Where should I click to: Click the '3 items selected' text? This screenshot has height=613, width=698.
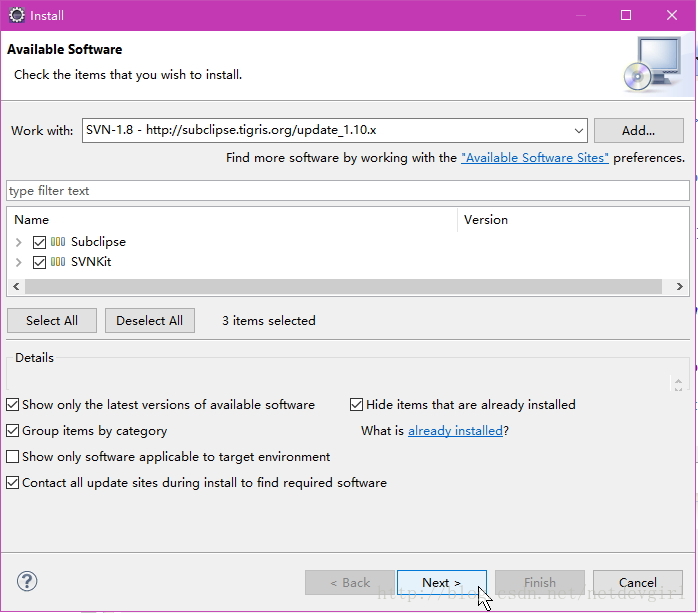tap(269, 321)
